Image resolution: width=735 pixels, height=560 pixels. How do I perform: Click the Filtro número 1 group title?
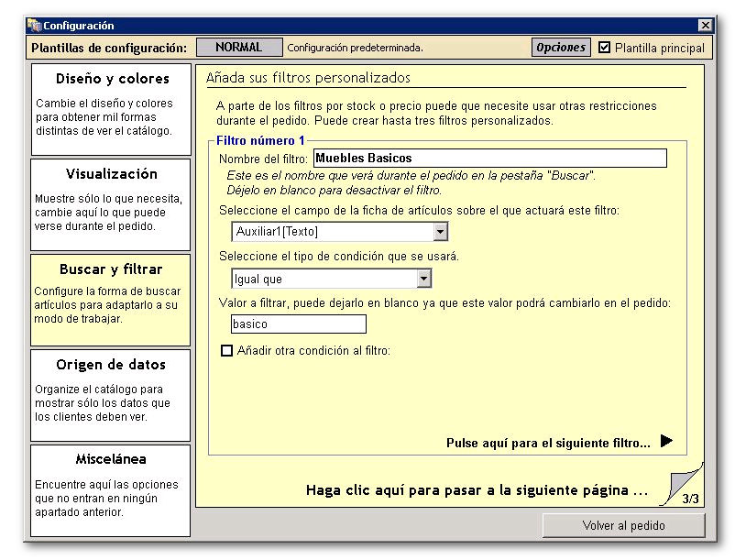pos(260,140)
